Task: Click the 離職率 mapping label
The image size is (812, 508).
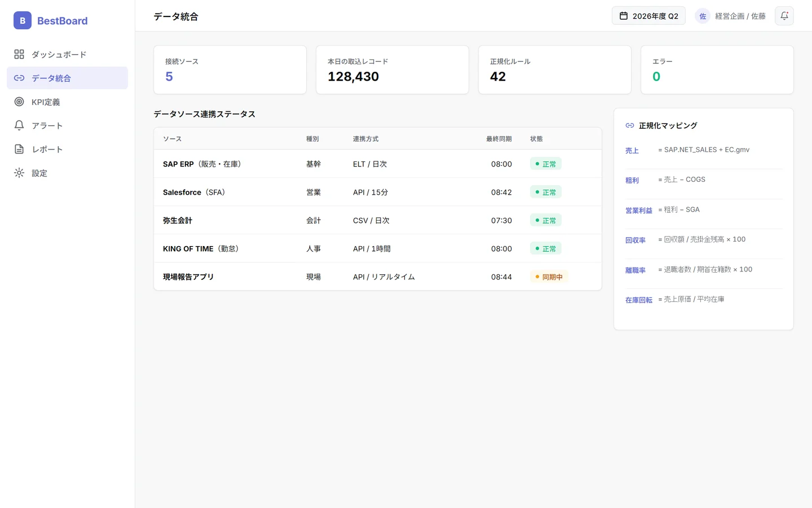Action: 636,270
